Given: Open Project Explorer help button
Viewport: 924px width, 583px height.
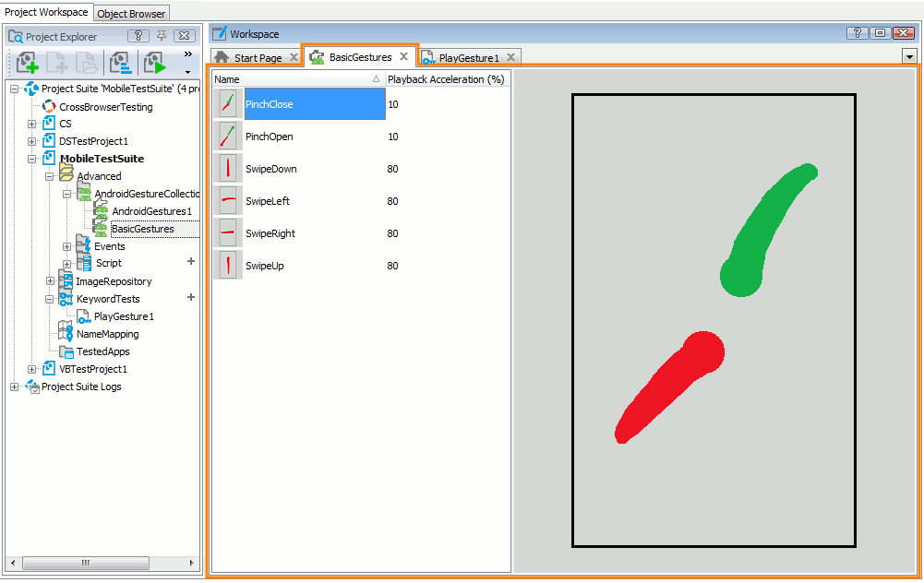Looking at the screenshot, I should (138, 36).
